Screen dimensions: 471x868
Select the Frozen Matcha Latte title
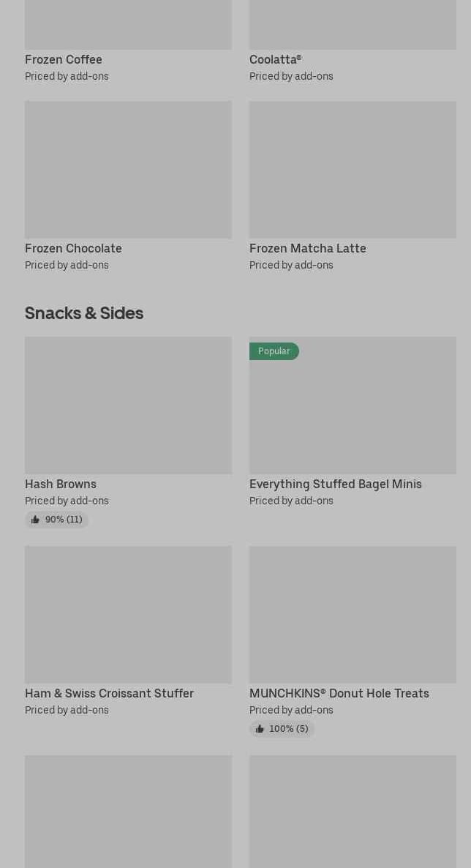307,248
